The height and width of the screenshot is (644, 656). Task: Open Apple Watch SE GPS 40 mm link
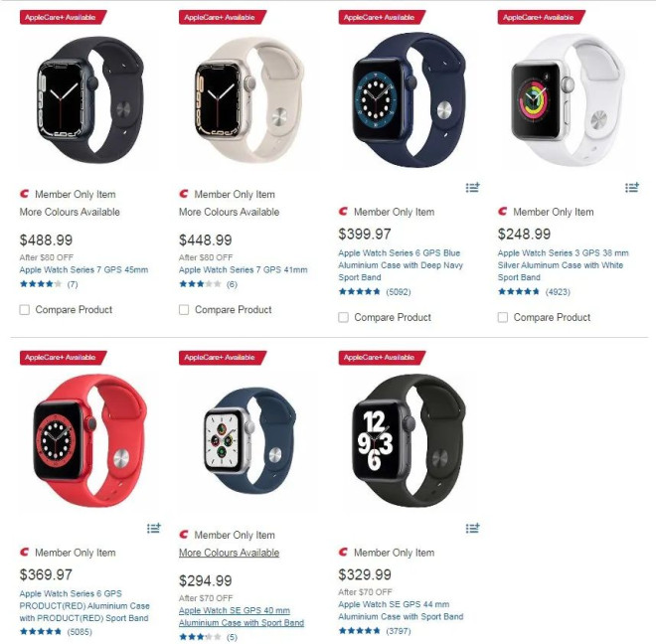(x=242, y=617)
